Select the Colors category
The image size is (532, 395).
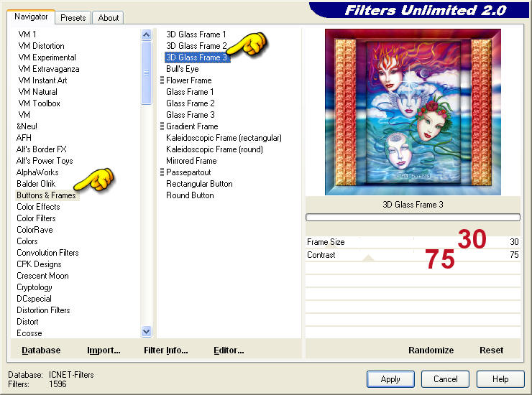click(x=27, y=241)
